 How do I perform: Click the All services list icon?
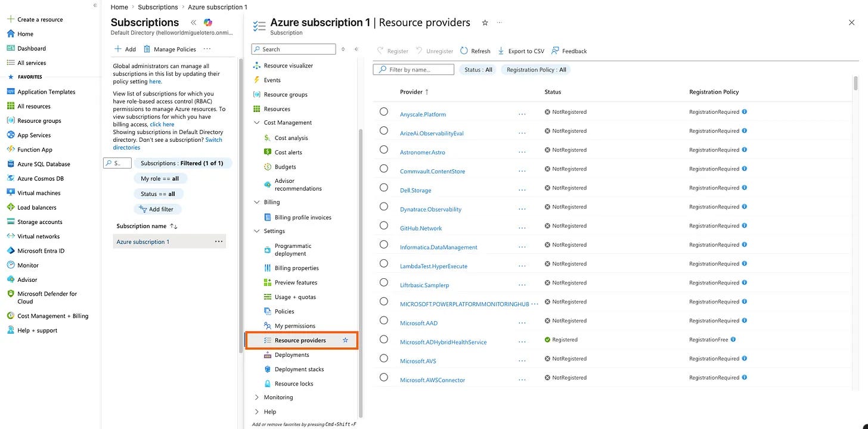click(10, 63)
